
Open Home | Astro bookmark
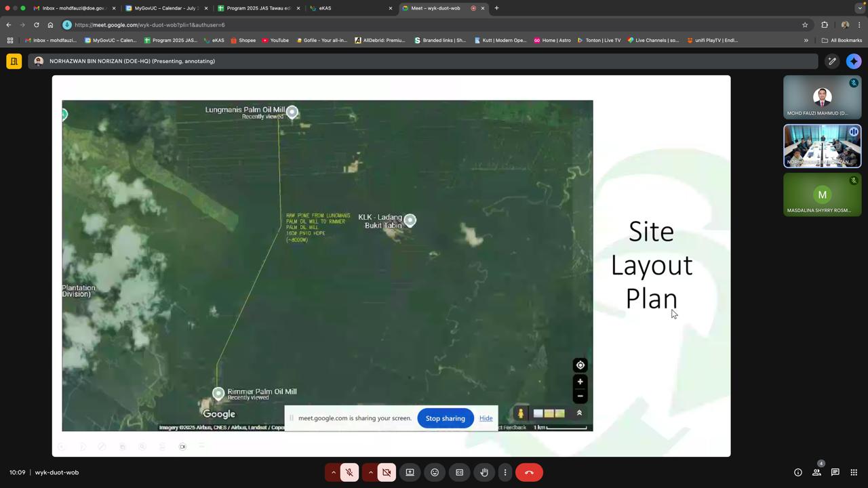click(552, 40)
